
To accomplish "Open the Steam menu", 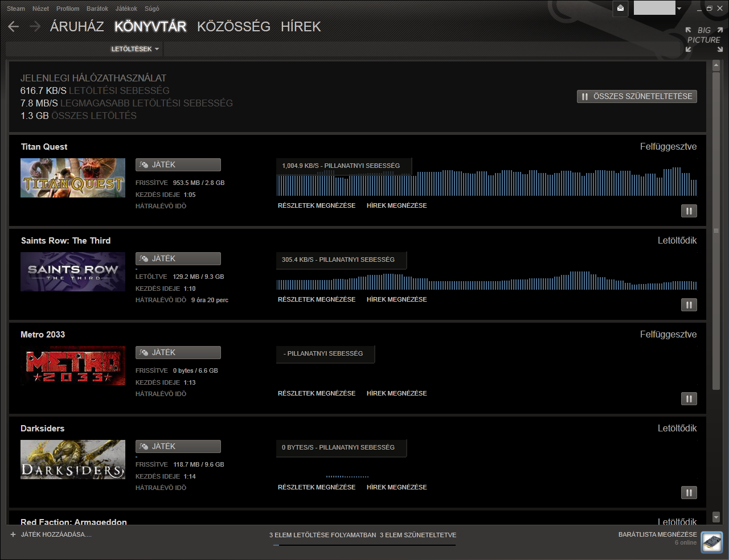I will pyautogui.click(x=16, y=9).
